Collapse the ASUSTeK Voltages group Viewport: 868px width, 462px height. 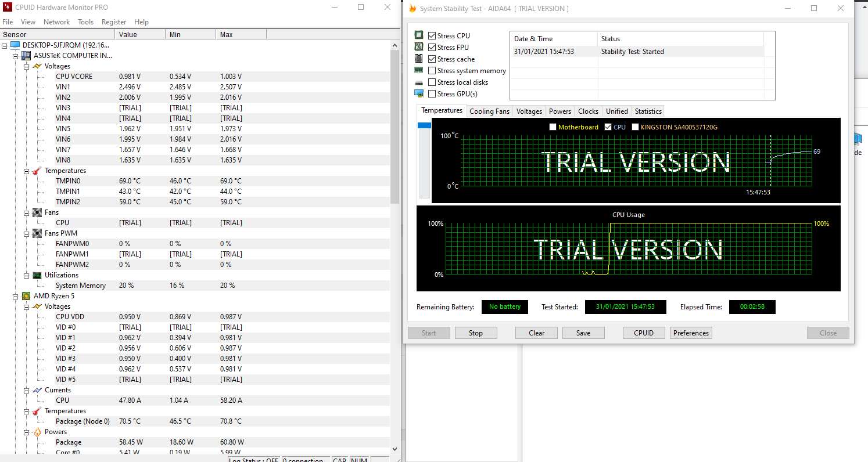pos(26,66)
